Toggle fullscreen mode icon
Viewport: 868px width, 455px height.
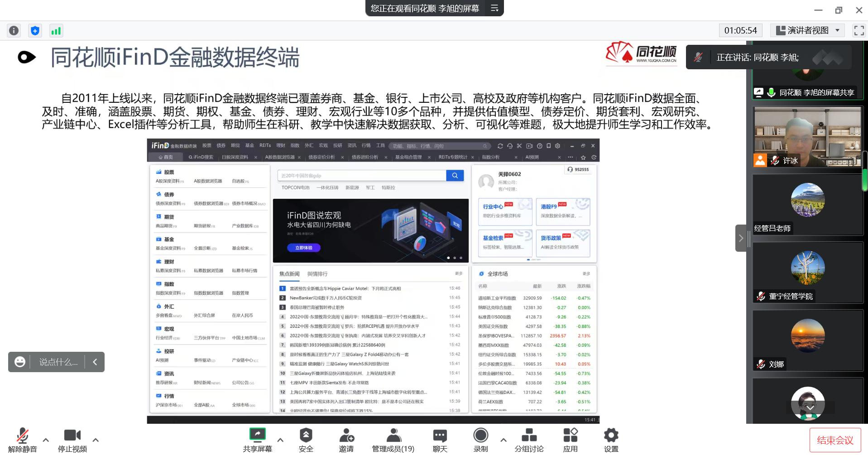tap(858, 30)
